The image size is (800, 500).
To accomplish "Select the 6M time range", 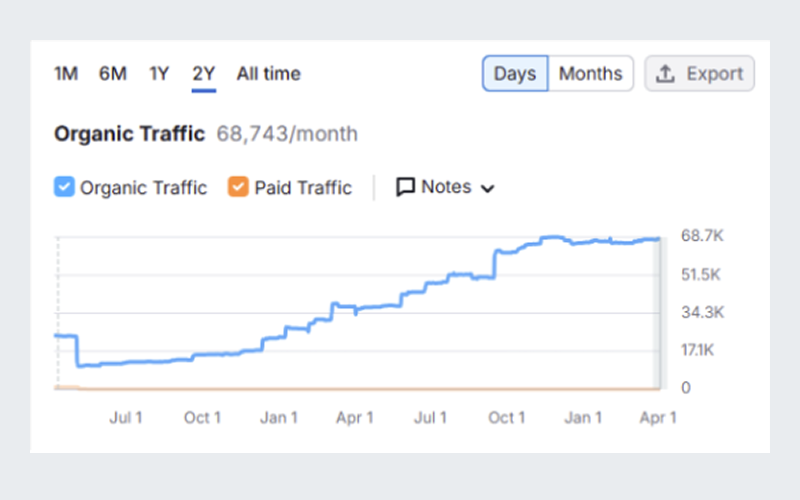I will pyautogui.click(x=112, y=73).
